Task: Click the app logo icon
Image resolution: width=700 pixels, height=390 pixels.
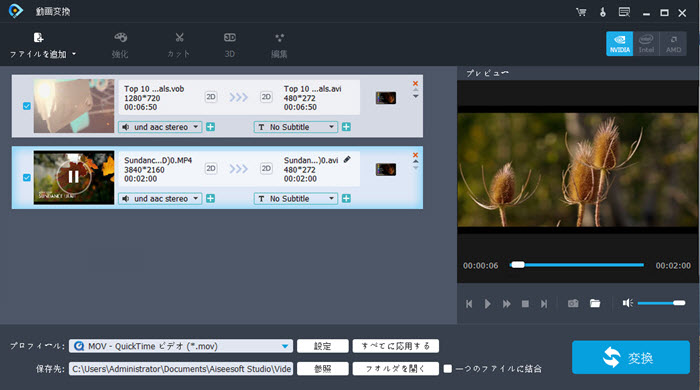Action: click(15, 11)
